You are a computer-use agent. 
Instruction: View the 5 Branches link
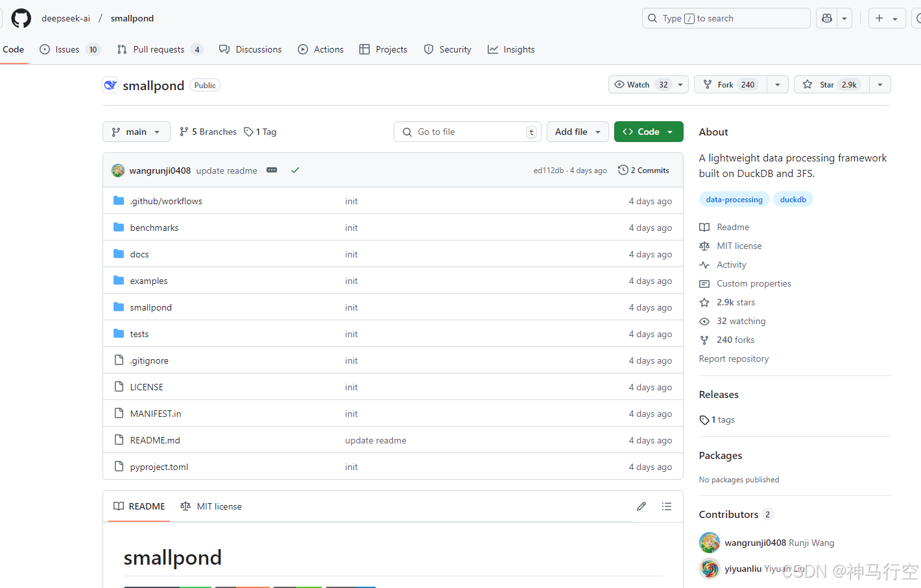pos(208,132)
